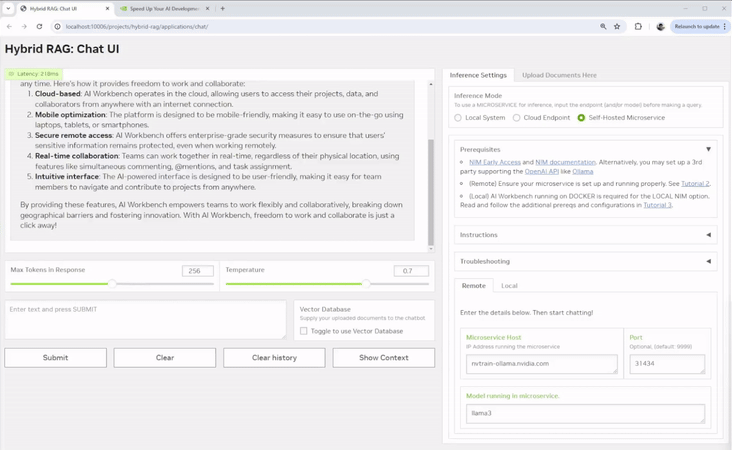Collapse the Prerequisites section
Image resolution: width=732 pixels, height=450 pixels.
pos(708,149)
